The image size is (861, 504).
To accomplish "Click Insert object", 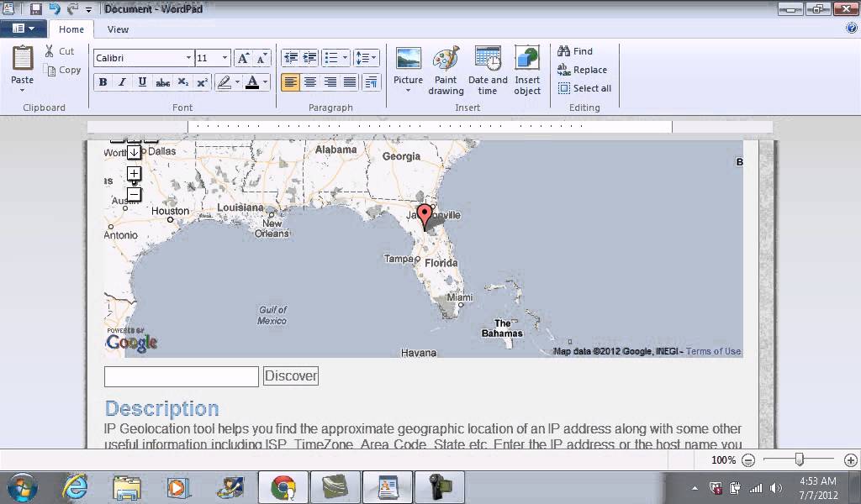I will 527,71.
